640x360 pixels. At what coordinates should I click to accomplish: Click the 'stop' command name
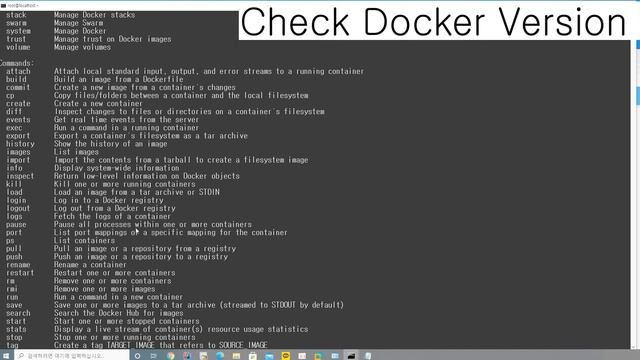pos(14,338)
